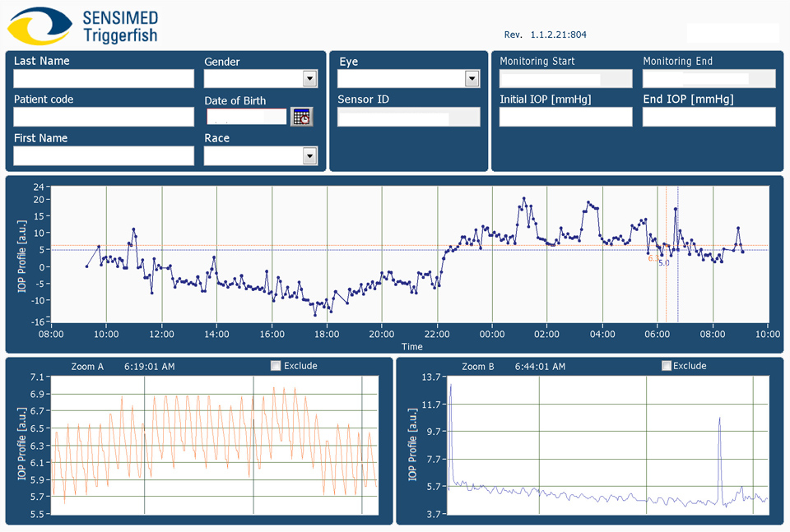Click the End IOP [mmHg] field
Screen dimensions: 790x532
[x=709, y=117]
